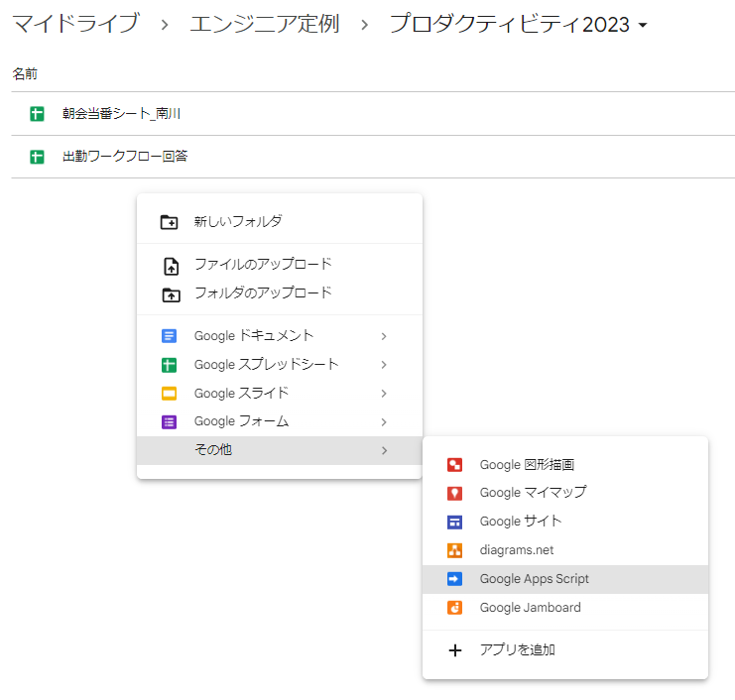This screenshot has height=700, width=735.
Task: Choose Google サイト from submenu
Action: click(565, 522)
